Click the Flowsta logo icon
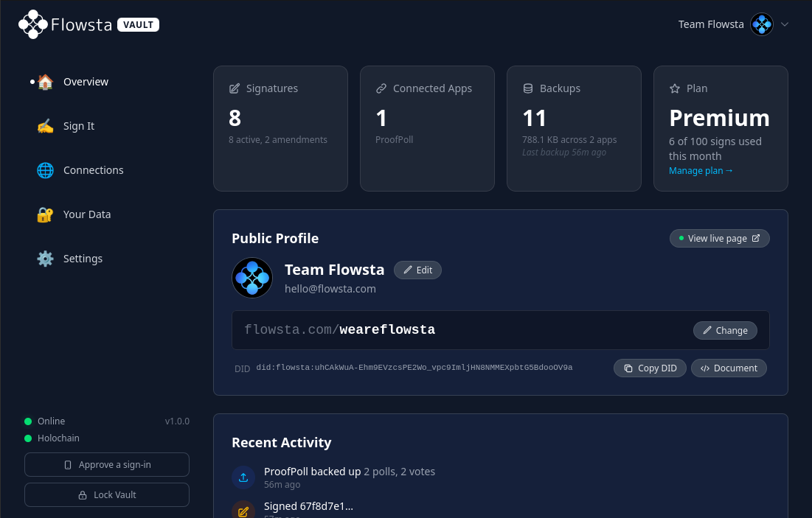This screenshot has height=518, width=812. tap(33, 24)
